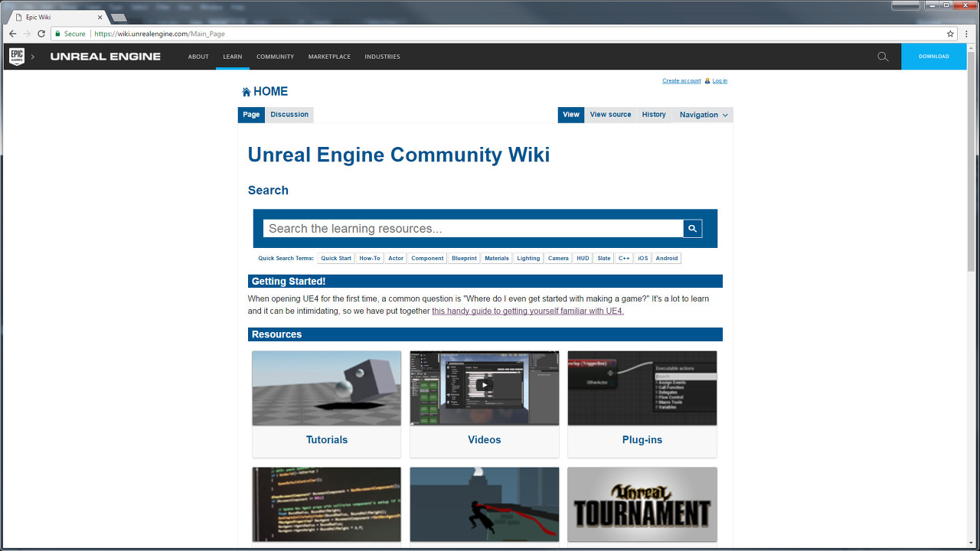Viewport: 980px width, 551px height.
Task: Open the Plug-ins link
Action: click(x=642, y=440)
